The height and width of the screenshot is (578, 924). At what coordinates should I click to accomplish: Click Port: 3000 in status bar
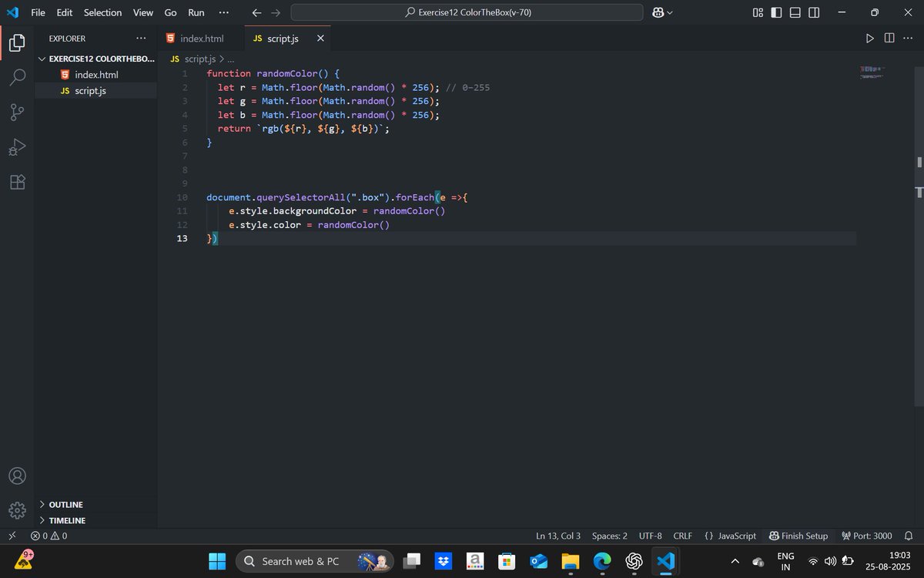[x=867, y=536]
